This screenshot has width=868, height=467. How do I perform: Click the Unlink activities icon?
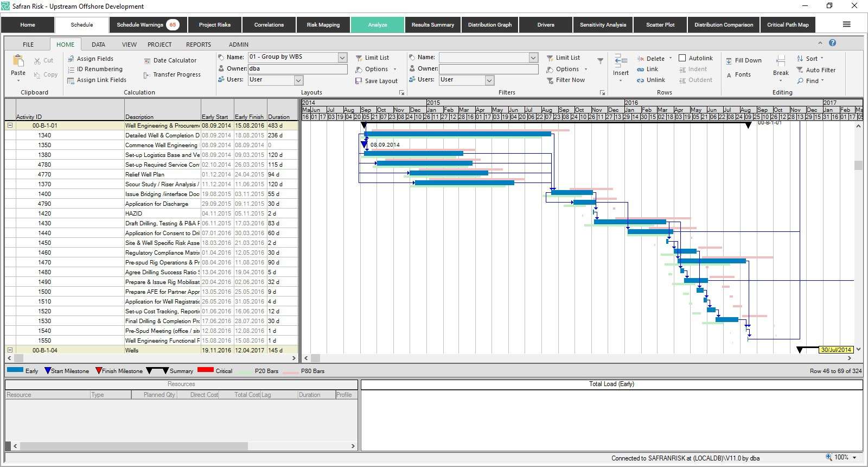[x=641, y=80]
